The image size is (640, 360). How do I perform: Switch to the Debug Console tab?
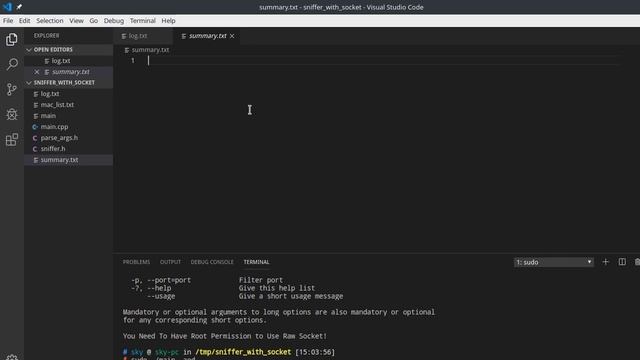[212, 262]
